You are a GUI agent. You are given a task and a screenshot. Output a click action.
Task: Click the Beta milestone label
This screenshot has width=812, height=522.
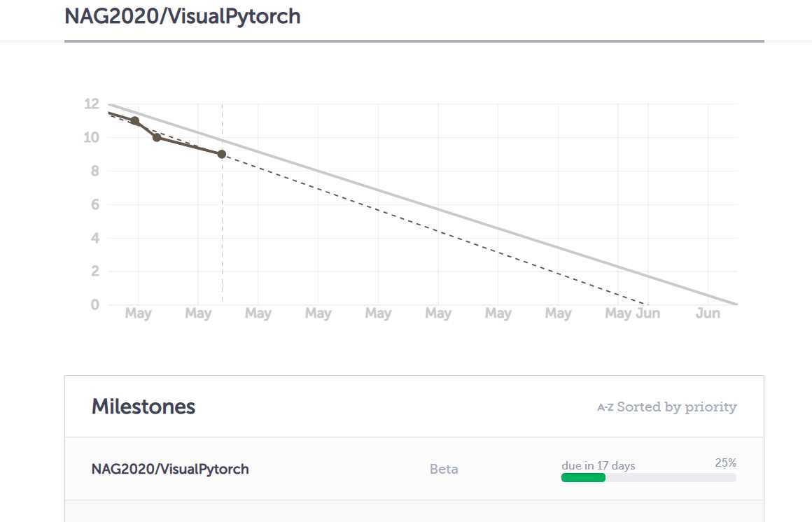tap(444, 470)
